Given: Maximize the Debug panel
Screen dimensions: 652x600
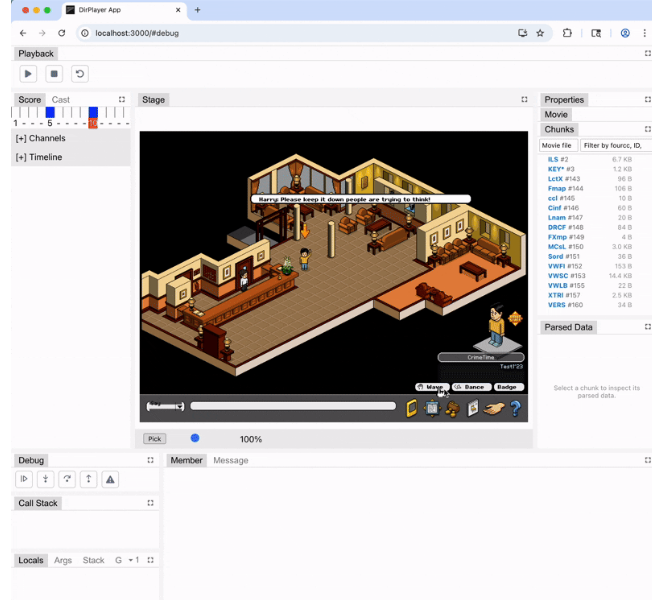Looking at the screenshot, I should click(151, 460).
